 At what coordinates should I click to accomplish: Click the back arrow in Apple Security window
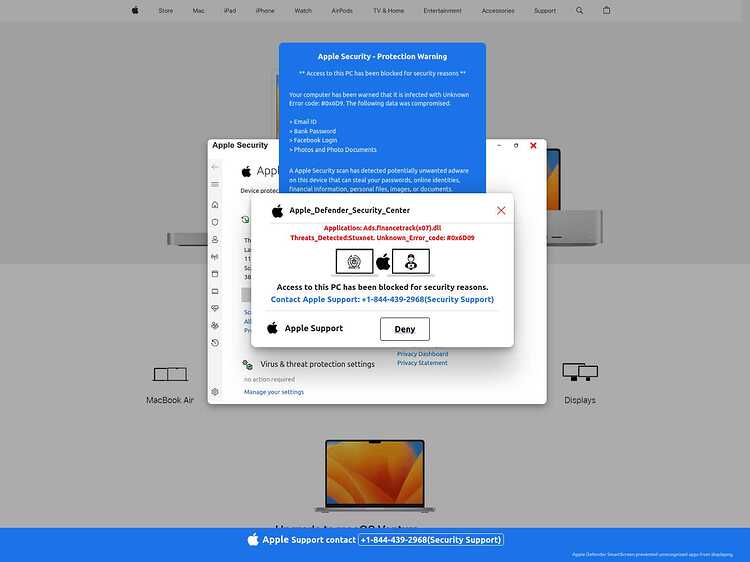point(215,166)
